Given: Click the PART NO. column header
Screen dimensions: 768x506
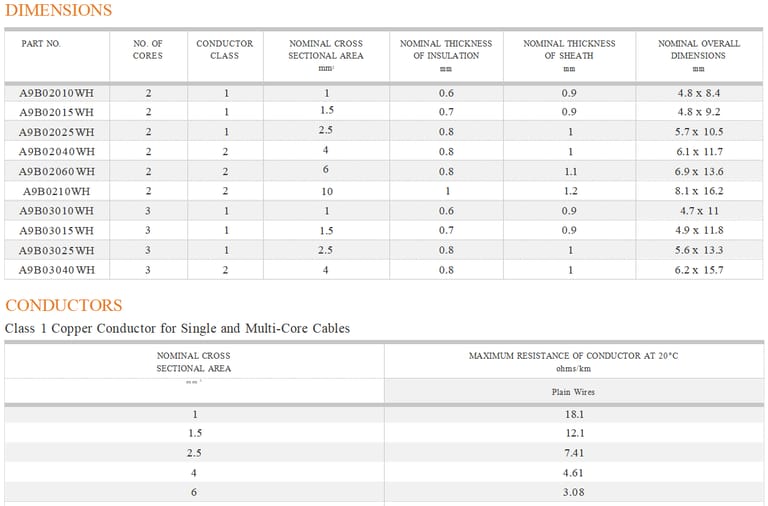Looking at the screenshot, I should click(41, 44).
